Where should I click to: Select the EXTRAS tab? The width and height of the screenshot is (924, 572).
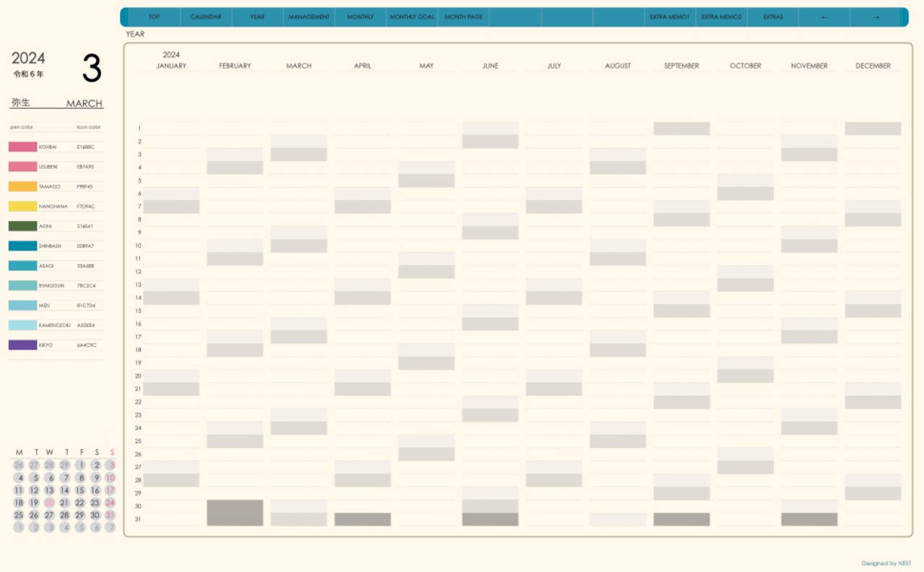(773, 17)
